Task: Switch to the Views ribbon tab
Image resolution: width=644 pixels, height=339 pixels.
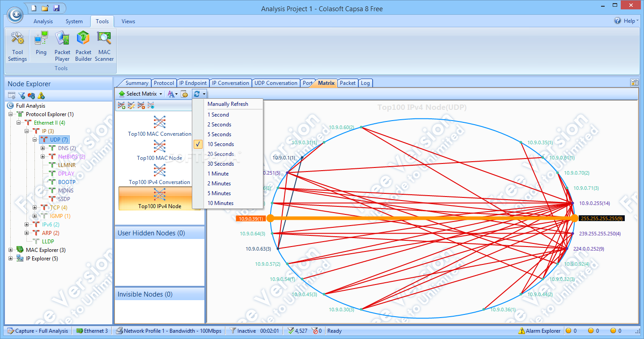Action: coord(128,21)
